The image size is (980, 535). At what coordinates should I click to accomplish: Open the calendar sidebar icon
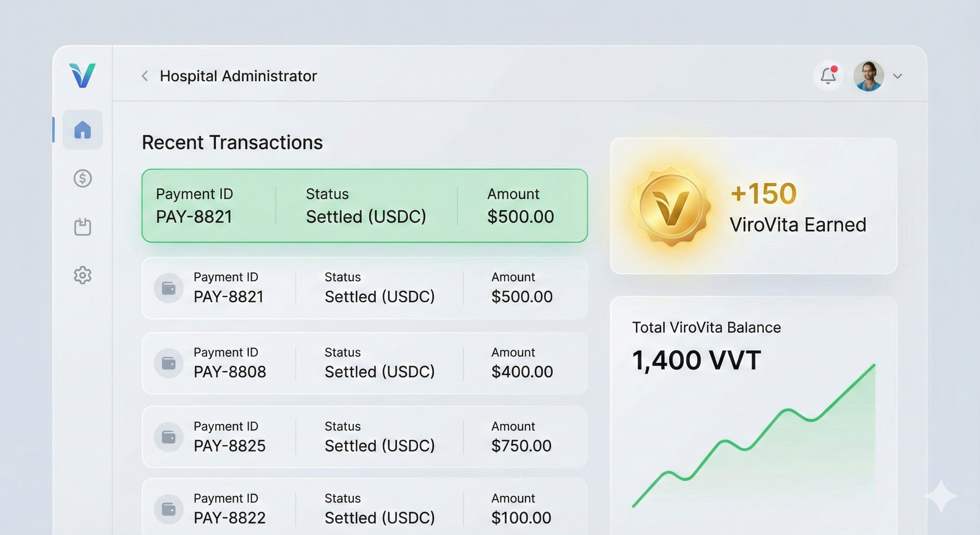click(82, 226)
